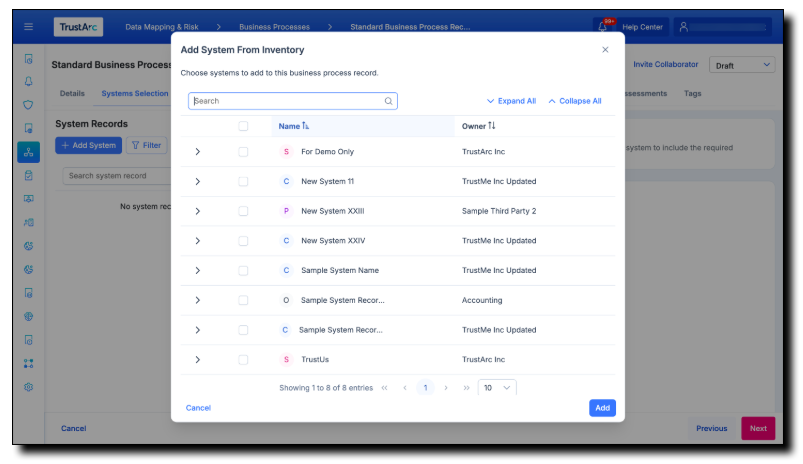
Task: Open the notifications bell icon
Action: (602, 27)
